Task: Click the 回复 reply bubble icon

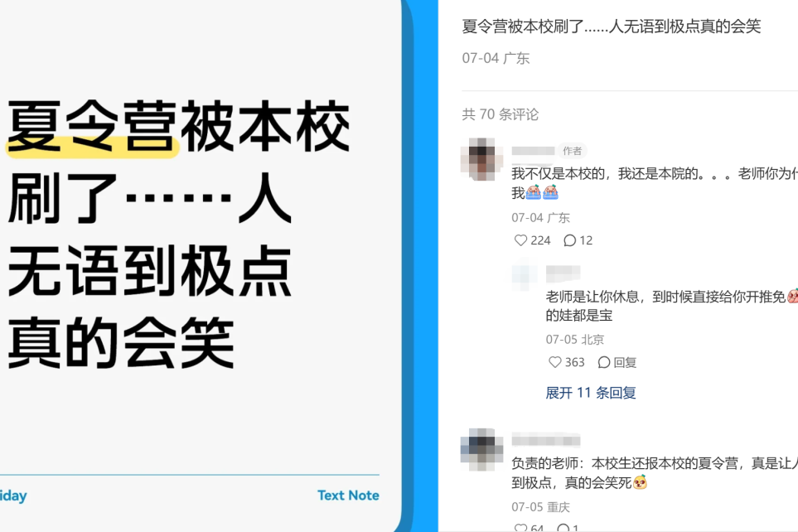Action: point(604,362)
